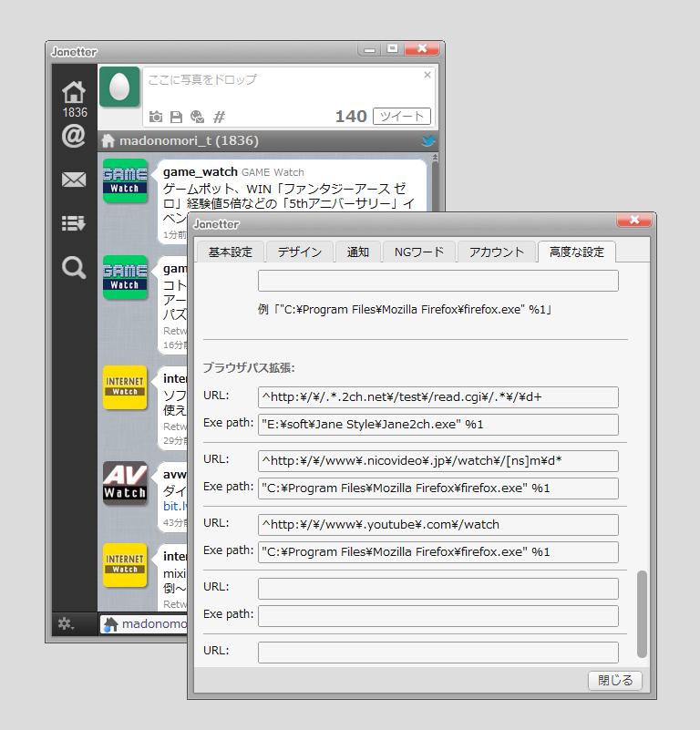The height and width of the screenshot is (730, 700).
Task: Click the globe URL shorten icon
Action: 198,117
